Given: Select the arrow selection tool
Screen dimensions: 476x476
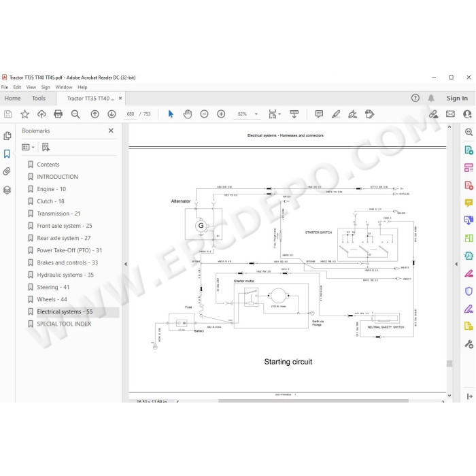Looking at the screenshot, I should [171, 114].
